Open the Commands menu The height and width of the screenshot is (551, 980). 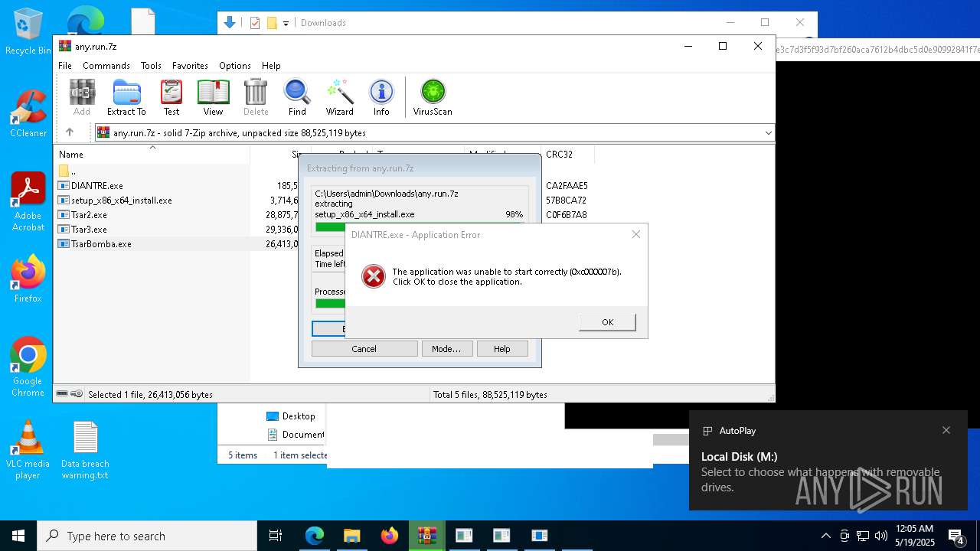pyautogui.click(x=106, y=66)
